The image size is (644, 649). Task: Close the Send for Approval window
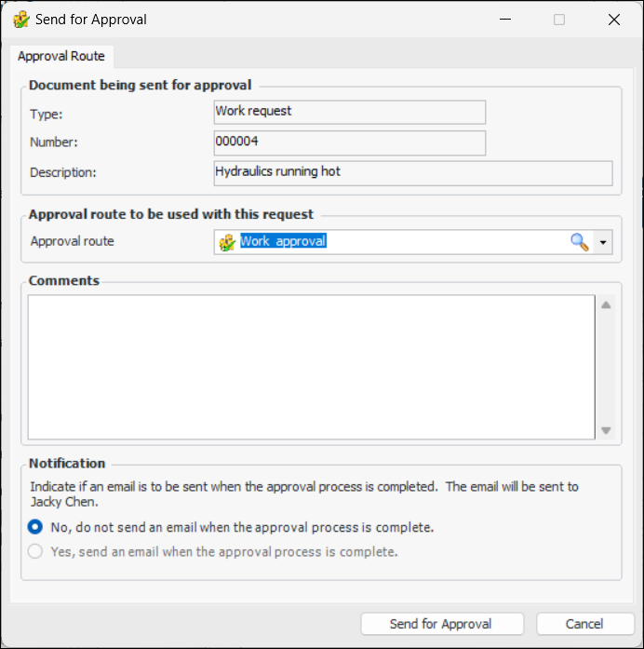coord(613,20)
